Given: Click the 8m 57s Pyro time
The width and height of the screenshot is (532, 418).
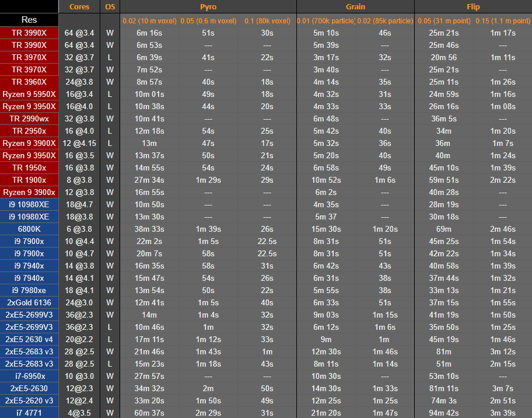Looking at the screenshot, I should [149, 82].
